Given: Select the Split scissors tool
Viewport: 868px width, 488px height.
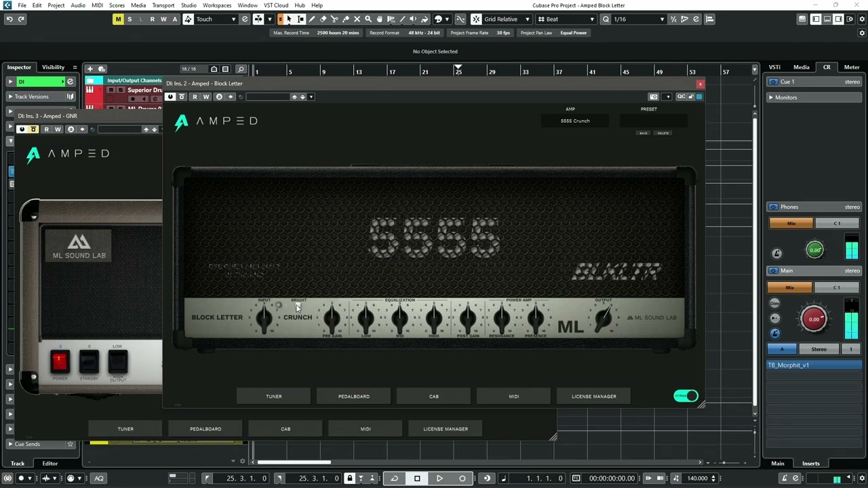Looking at the screenshot, I should 334,19.
